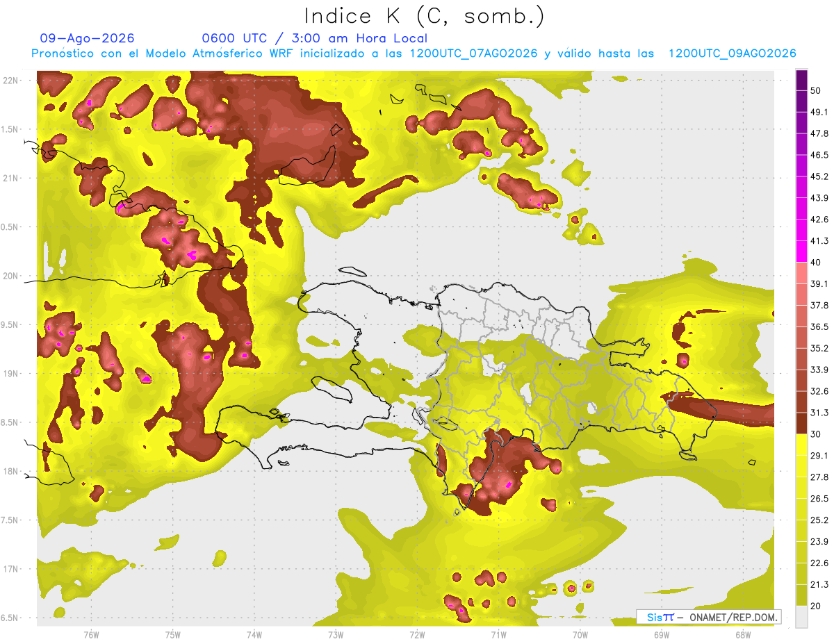
Task: Click the "72W" longitude axis label
Action: (x=417, y=634)
